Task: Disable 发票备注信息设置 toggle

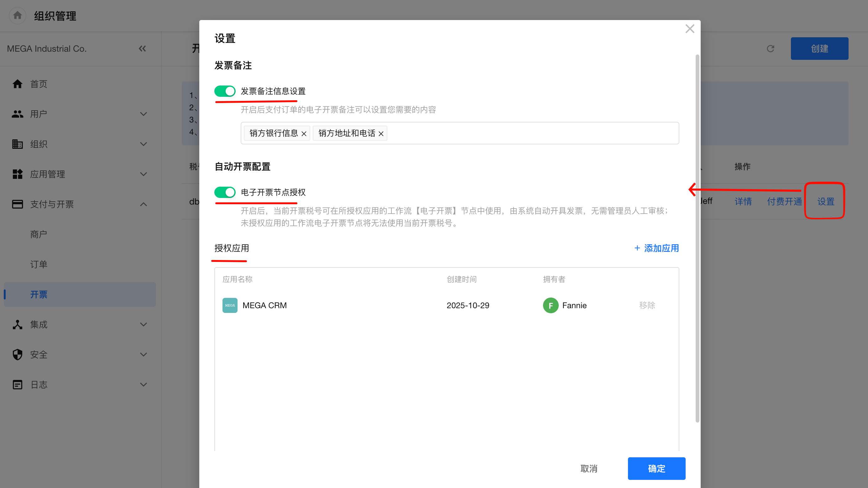Action: pos(225,91)
